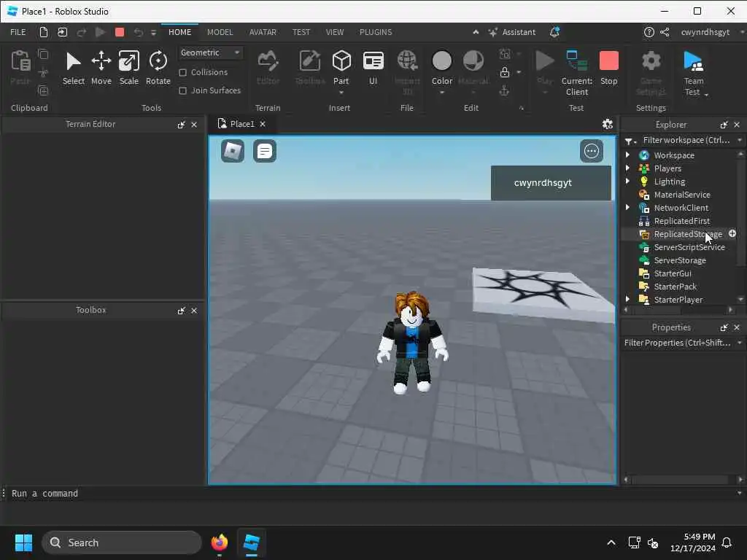Open the chat icon in viewport
This screenshot has height=560, width=747.
(264, 151)
